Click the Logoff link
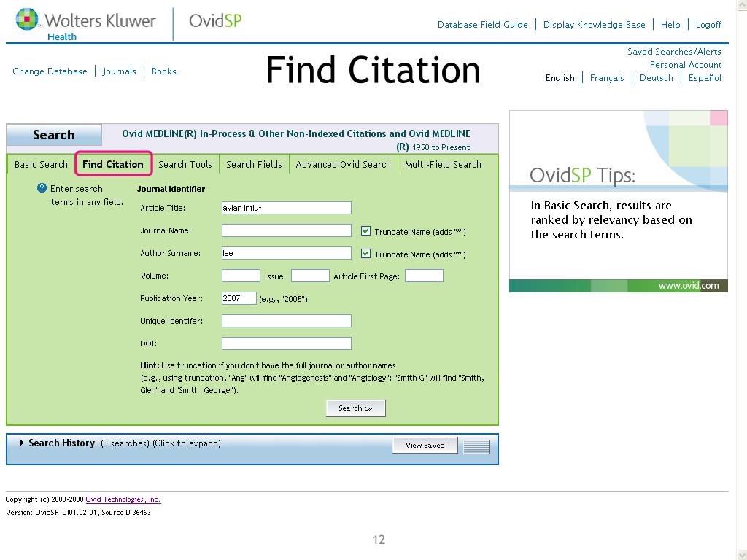This screenshot has height=560, width=747. 708,24
